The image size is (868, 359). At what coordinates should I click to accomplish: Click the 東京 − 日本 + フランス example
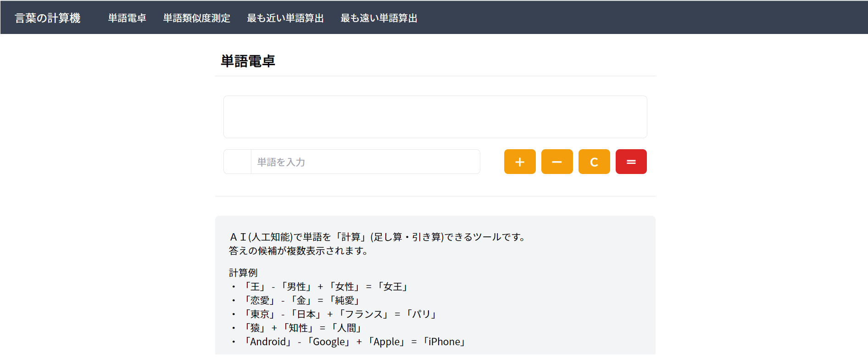[x=340, y=314]
